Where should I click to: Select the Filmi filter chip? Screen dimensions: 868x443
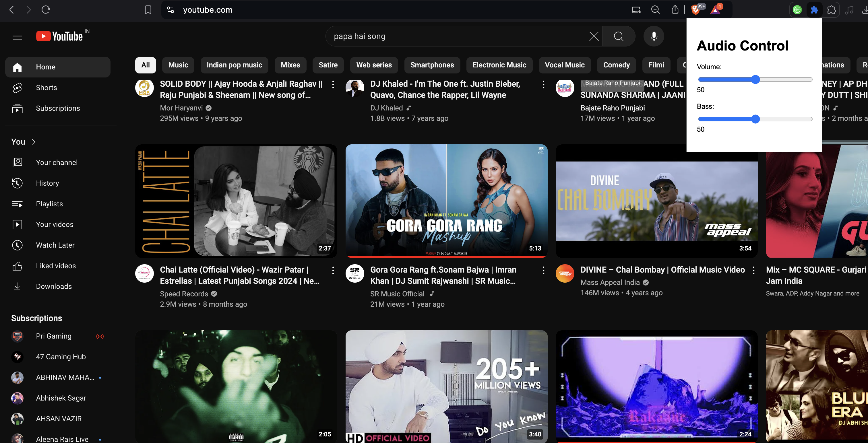(656, 65)
